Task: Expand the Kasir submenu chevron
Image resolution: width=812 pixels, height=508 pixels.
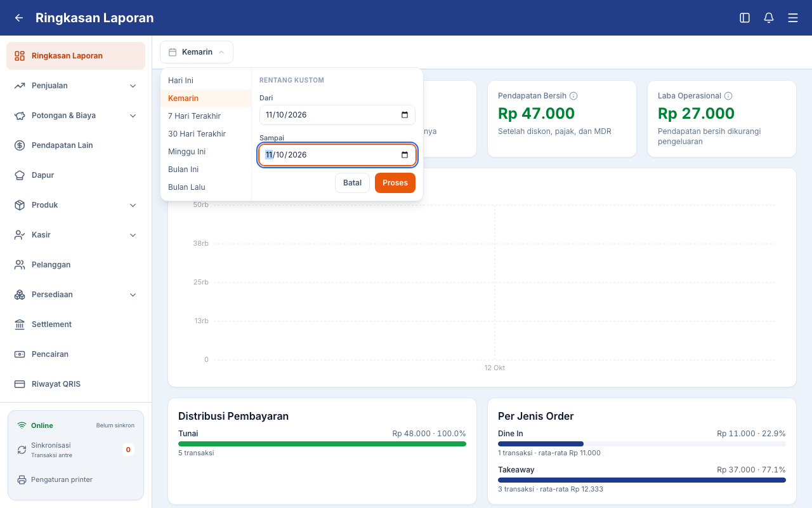Action: point(133,235)
